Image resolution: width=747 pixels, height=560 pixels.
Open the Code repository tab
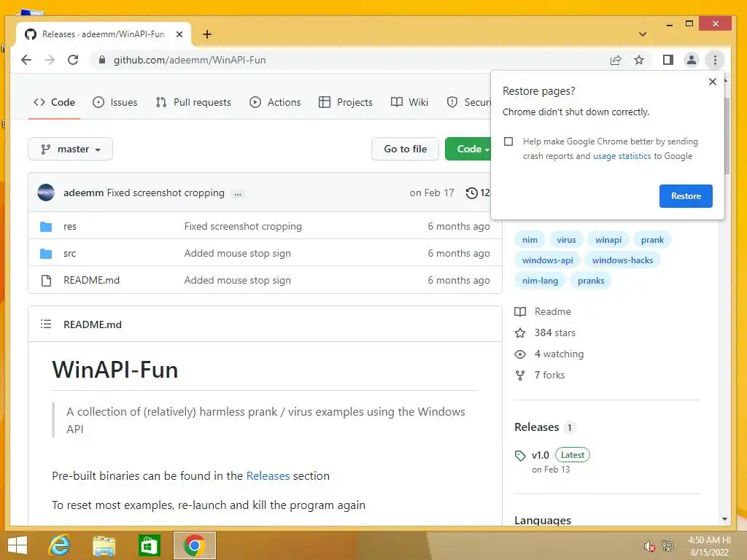point(54,102)
